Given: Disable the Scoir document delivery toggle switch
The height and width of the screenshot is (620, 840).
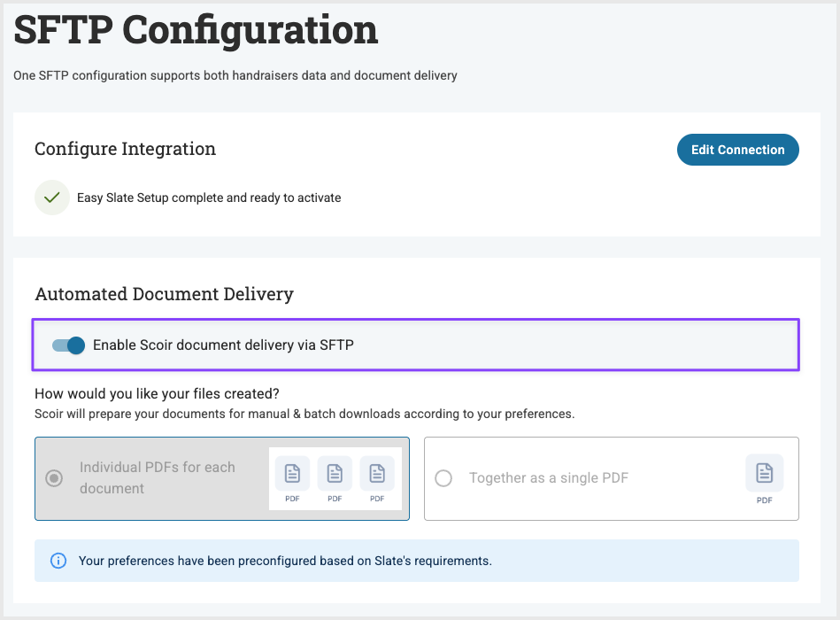Looking at the screenshot, I should [68, 345].
